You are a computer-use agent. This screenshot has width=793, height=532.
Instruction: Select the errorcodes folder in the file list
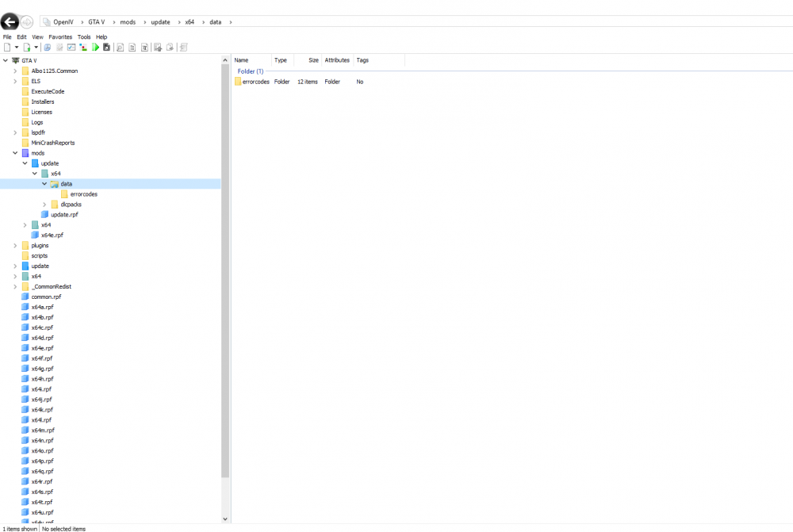point(252,82)
